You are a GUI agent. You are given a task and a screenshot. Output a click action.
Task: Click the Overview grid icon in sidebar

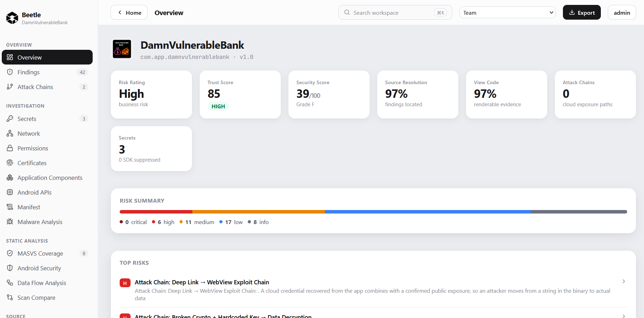click(10, 57)
